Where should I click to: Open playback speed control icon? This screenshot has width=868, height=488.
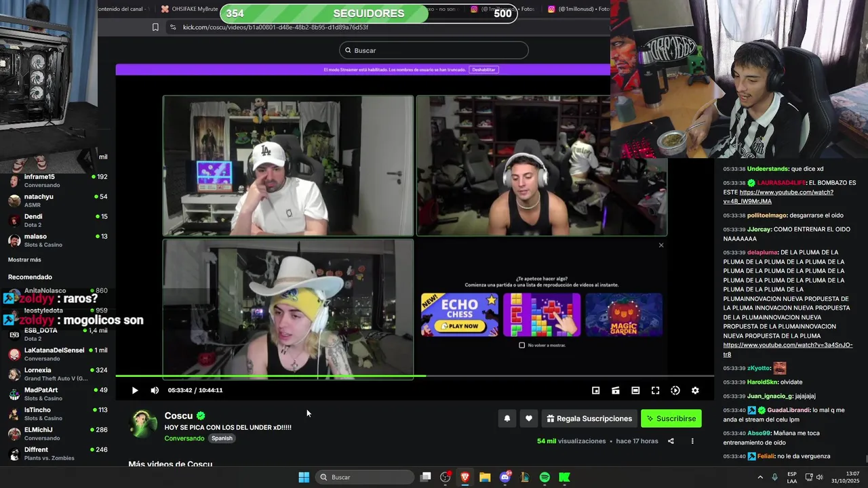(x=675, y=390)
